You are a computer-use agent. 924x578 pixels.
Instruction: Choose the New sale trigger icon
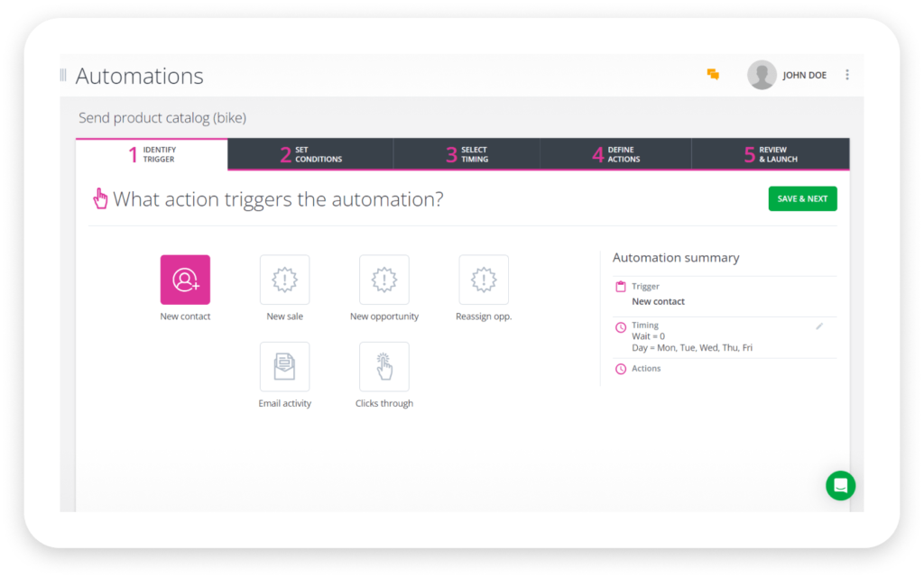[x=284, y=280]
